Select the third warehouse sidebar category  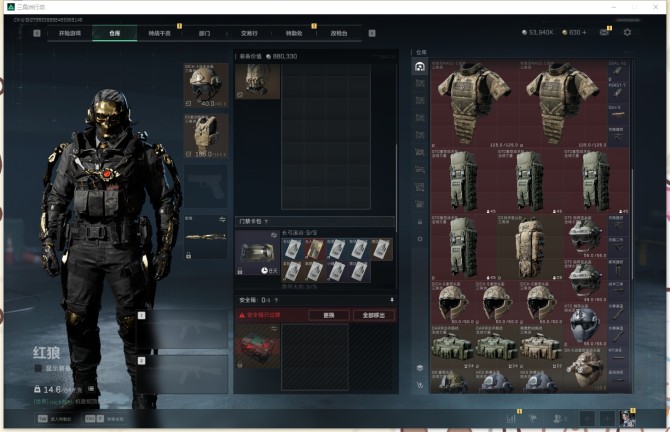[420, 100]
